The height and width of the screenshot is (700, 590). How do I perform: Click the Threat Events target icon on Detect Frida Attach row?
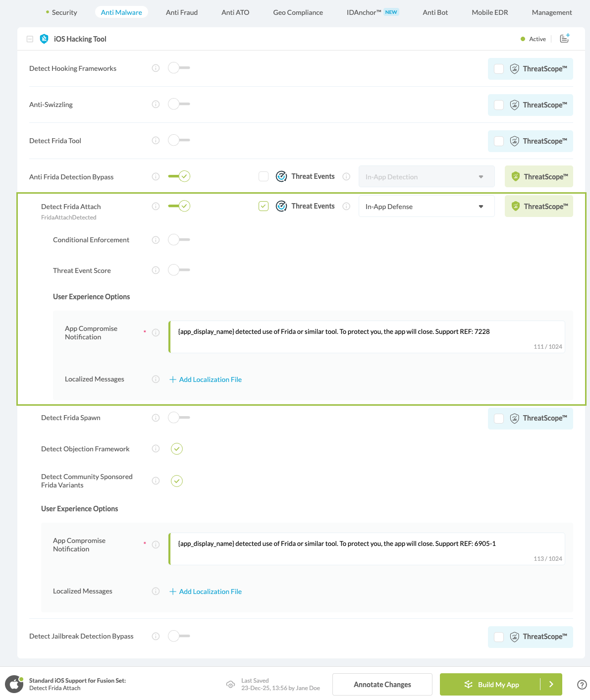[281, 206]
